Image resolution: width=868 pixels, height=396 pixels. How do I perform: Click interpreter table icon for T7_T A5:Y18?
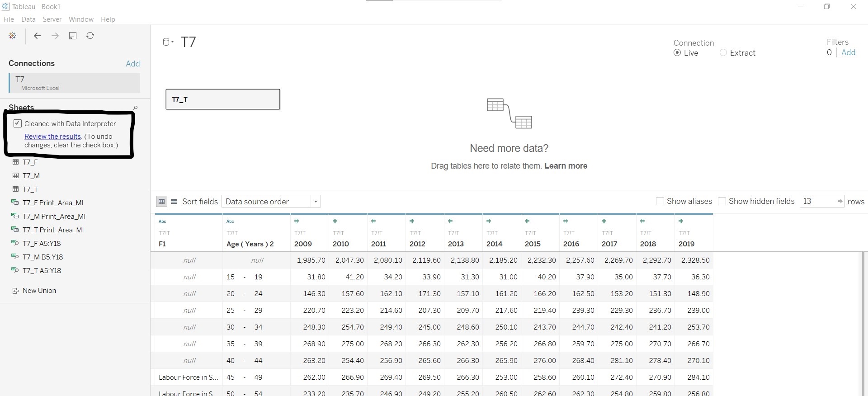(x=15, y=270)
